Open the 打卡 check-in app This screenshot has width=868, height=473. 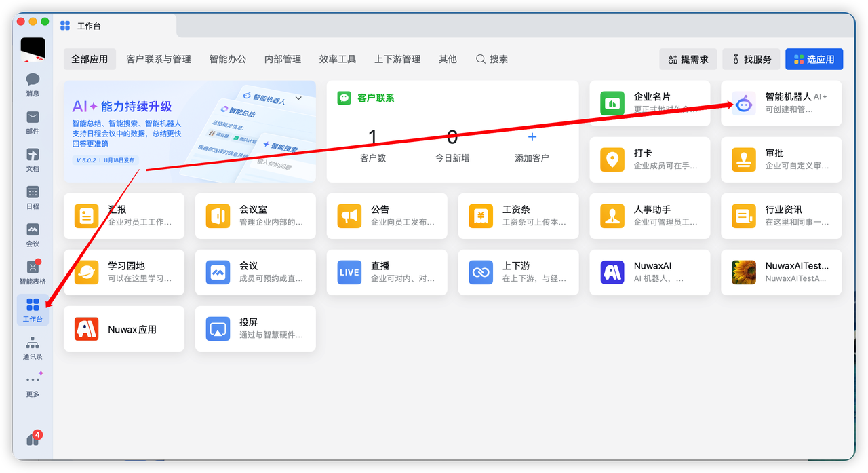pos(650,159)
